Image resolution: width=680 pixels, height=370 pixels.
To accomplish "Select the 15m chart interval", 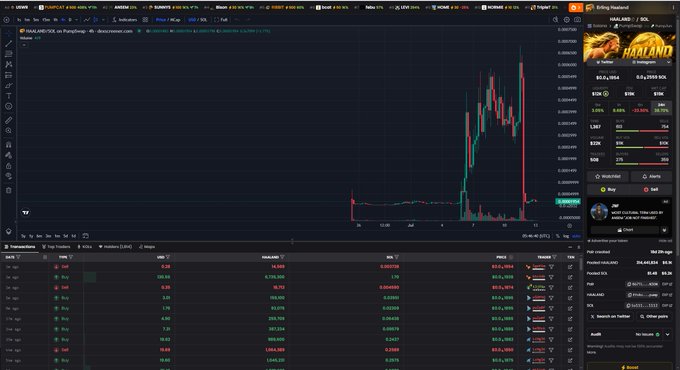I will click(x=46, y=20).
